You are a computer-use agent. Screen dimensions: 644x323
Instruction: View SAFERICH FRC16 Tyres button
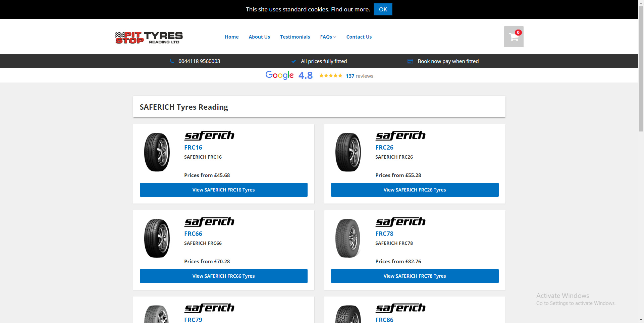pyautogui.click(x=224, y=190)
